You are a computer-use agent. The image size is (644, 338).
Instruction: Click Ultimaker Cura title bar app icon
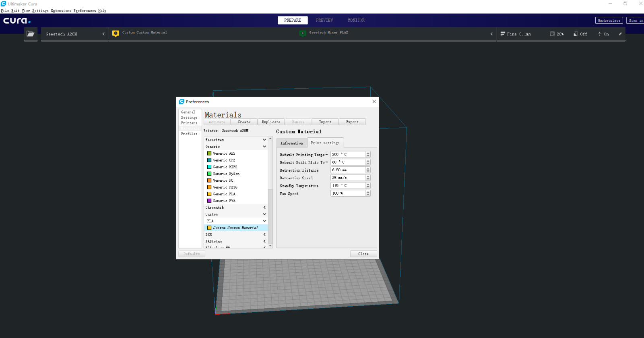pos(4,4)
